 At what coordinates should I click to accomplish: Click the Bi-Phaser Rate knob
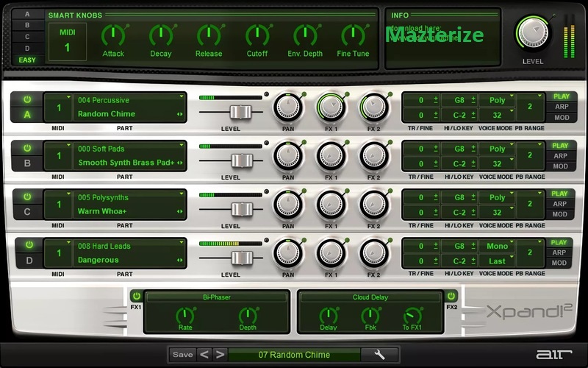coord(185,315)
